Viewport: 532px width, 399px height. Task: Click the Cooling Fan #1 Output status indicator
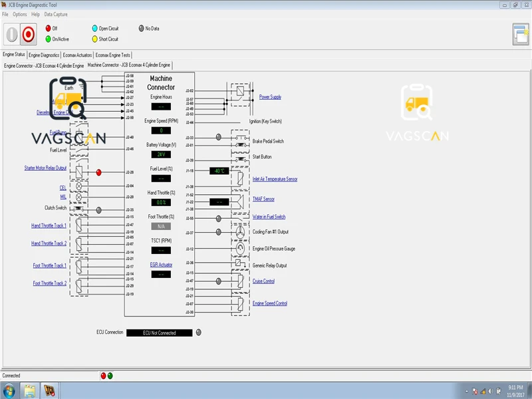pyautogui.click(x=219, y=232)
